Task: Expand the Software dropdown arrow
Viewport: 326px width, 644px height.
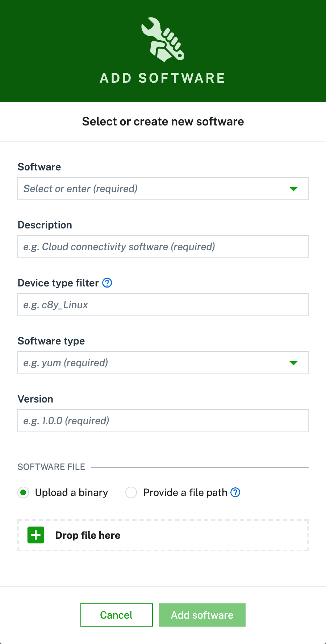Action: tap(293, 189)
